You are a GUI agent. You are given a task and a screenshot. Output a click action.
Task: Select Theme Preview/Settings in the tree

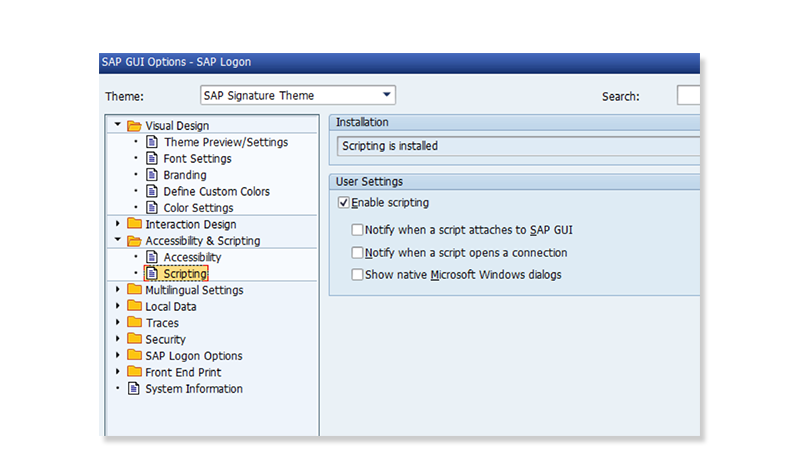point(226,142)
